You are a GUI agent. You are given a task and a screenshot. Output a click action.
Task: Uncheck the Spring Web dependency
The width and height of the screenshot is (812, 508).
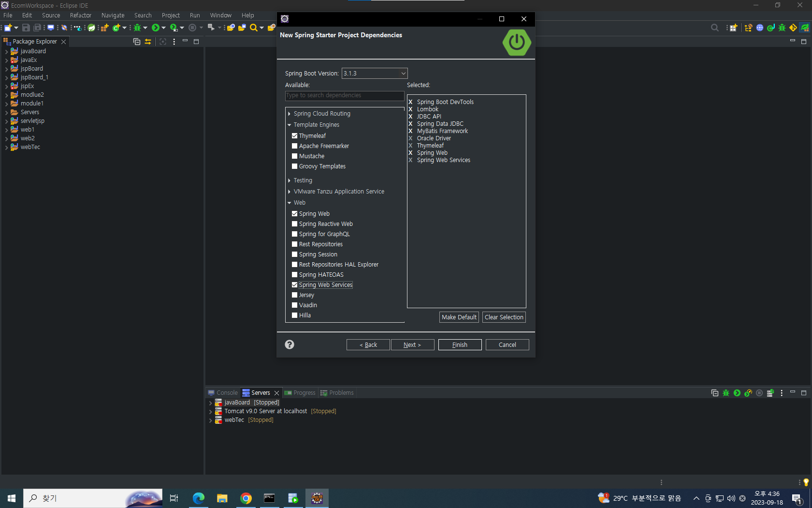pos(294,214)
